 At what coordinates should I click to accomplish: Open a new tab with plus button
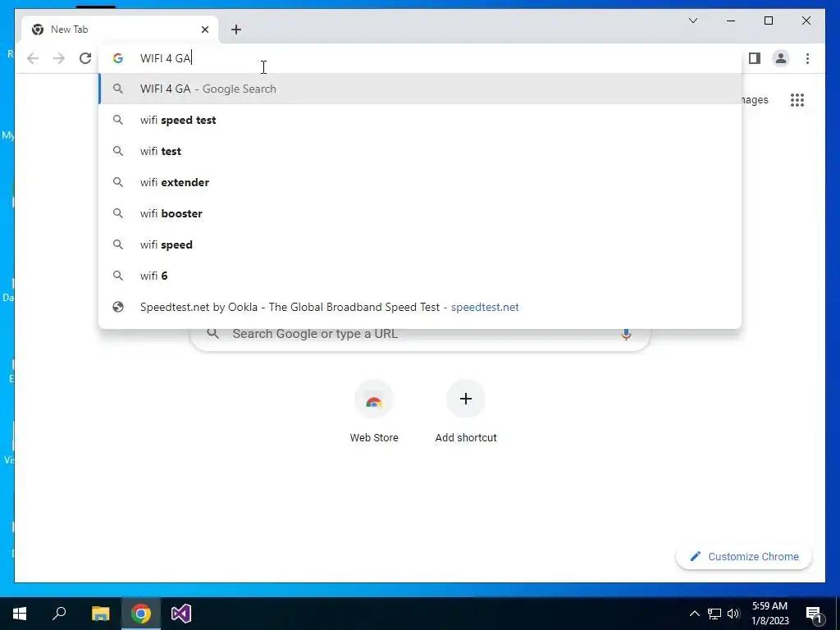point(236,30)
